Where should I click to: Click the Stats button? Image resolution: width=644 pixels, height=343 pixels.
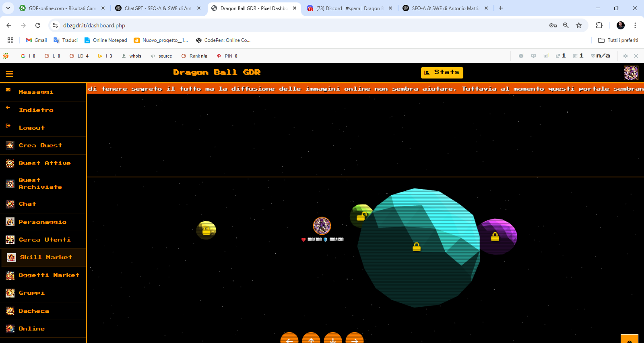(442, 72)
